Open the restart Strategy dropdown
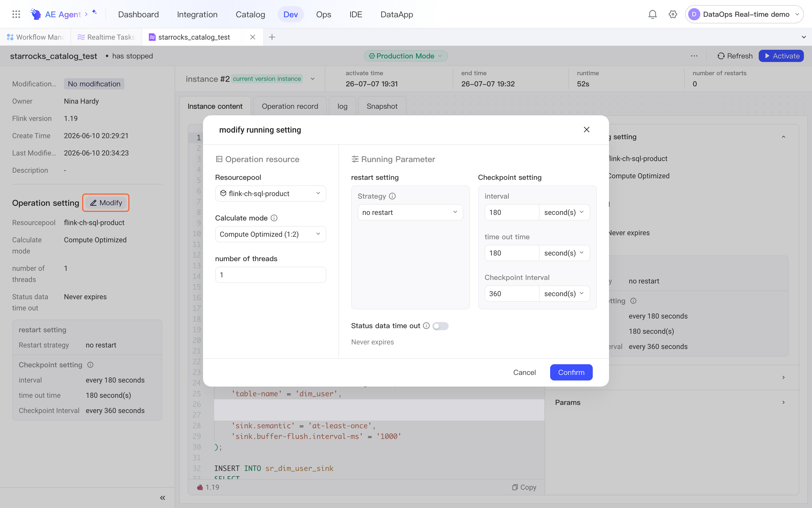This screenshot has width=812, height=508. 410,212
